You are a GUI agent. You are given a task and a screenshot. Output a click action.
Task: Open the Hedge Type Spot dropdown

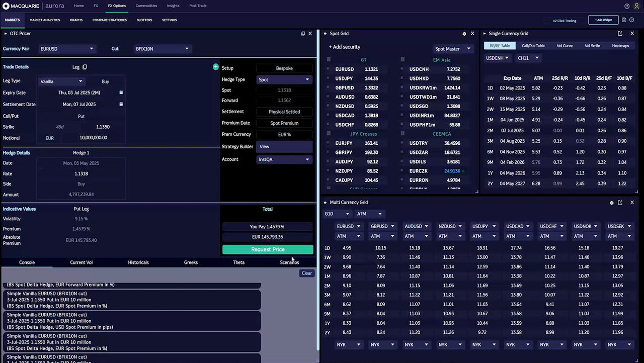click(284, 79)
